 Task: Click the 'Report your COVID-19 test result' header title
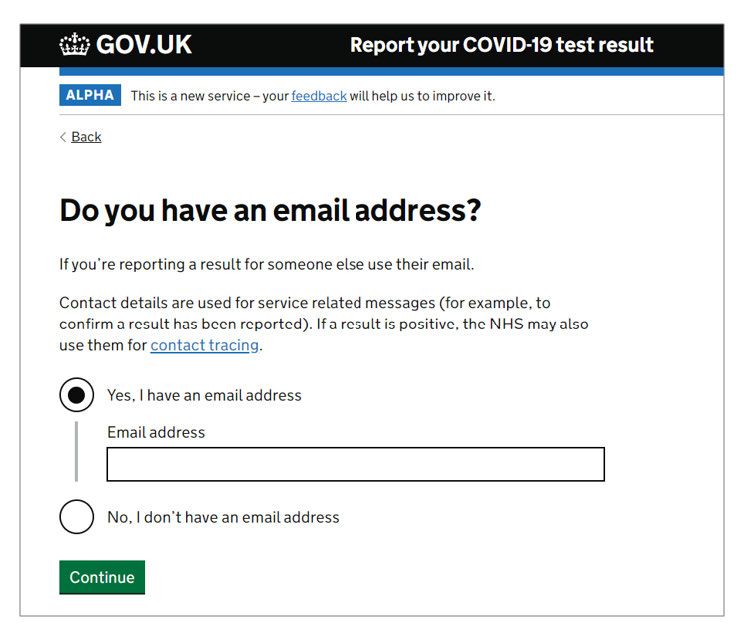(501, 45)
